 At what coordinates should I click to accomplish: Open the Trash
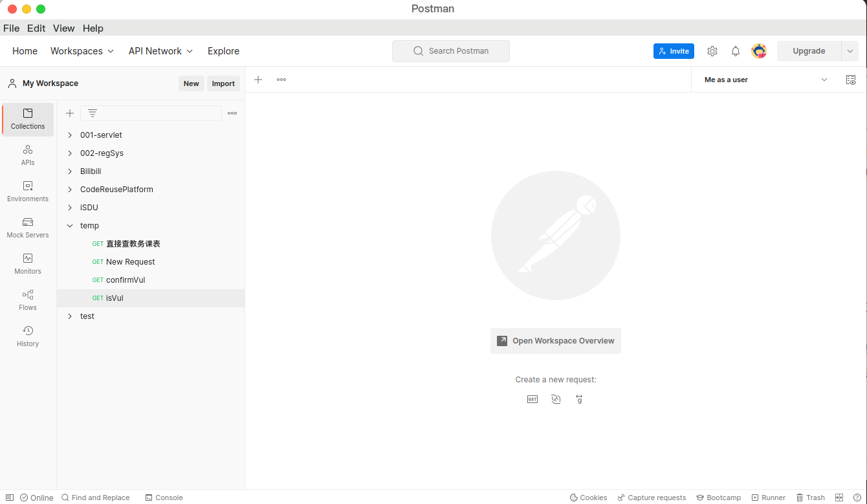(x=810, y=498)
